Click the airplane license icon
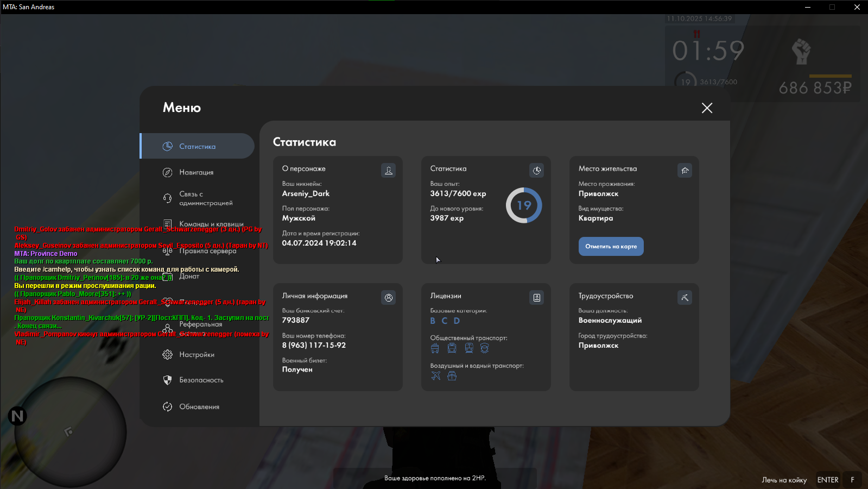This screenshot has height=489, width=868. coord(436,375)
